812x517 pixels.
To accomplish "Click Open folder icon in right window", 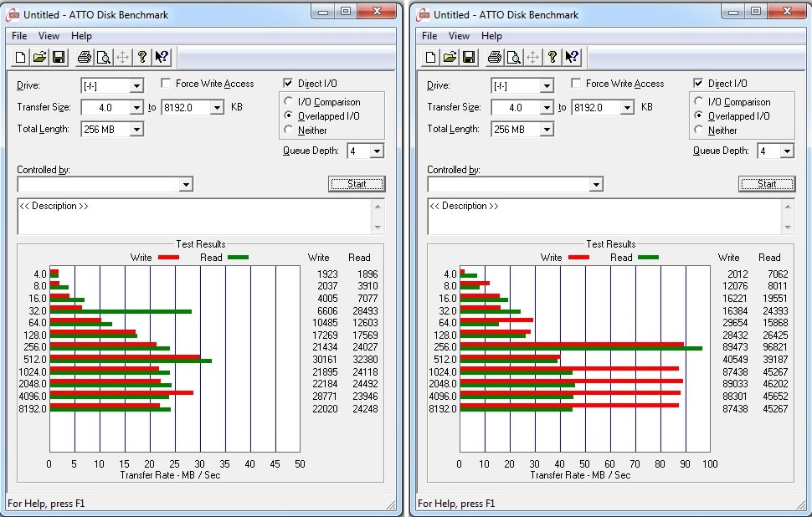I will click(x=450, y=57).
